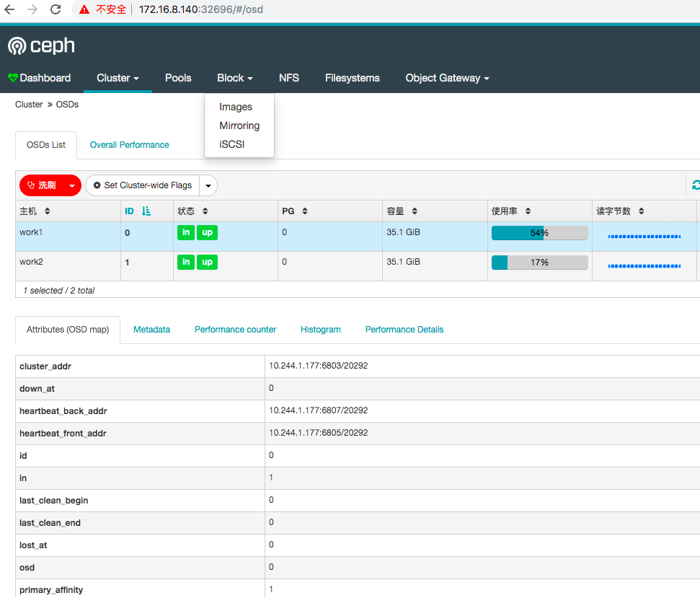Viewport: 700px width, 598px height.
Task: Click the last_clean_begin attribute label
Action: (x=54, y=501)
